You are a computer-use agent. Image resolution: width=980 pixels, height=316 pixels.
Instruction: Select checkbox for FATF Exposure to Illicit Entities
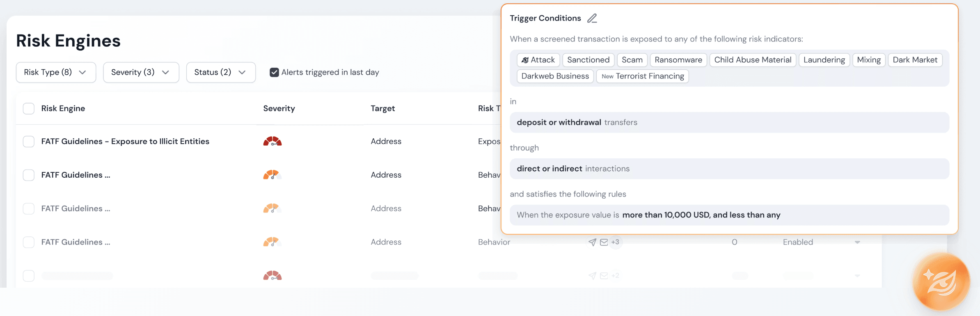pyautogui.click(x=29, y=142)
